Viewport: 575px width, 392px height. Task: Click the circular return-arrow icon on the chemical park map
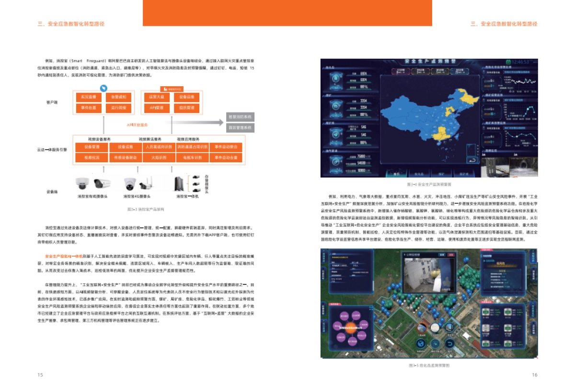(x=450, y=344)
